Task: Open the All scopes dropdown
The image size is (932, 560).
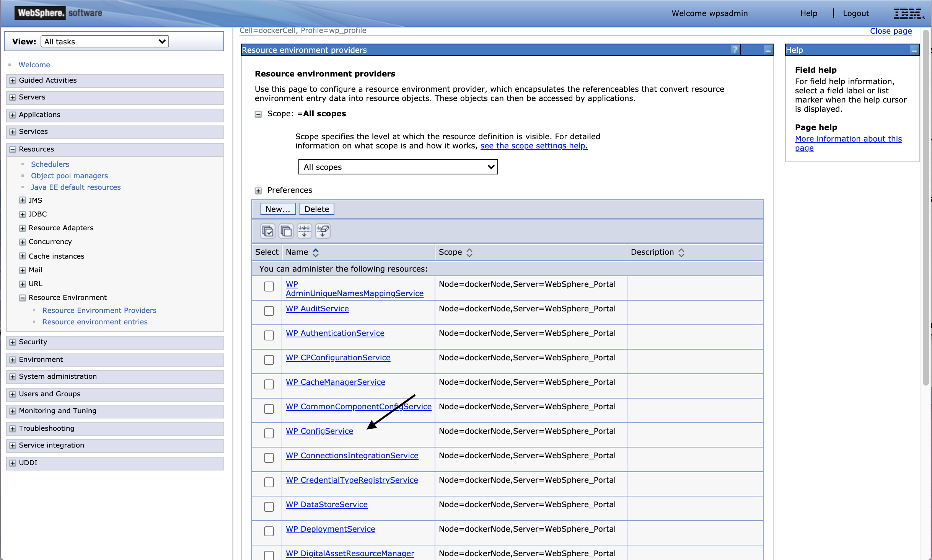Action: (x=398, y=167)
